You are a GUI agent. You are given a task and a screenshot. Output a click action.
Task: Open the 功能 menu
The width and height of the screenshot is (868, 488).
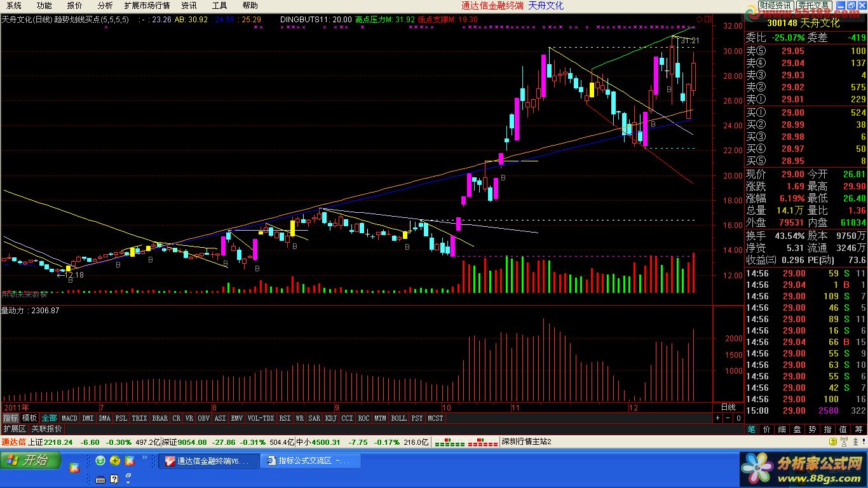[x=44, y=6]
